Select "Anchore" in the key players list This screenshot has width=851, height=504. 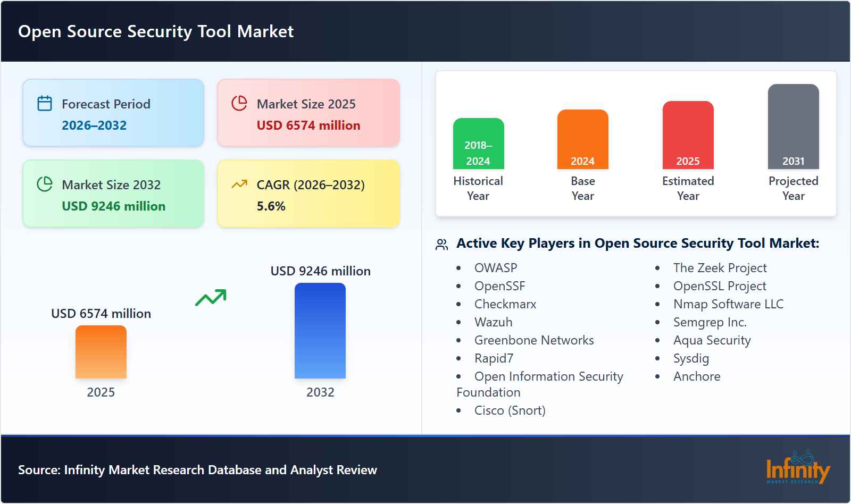click(697, 376)
